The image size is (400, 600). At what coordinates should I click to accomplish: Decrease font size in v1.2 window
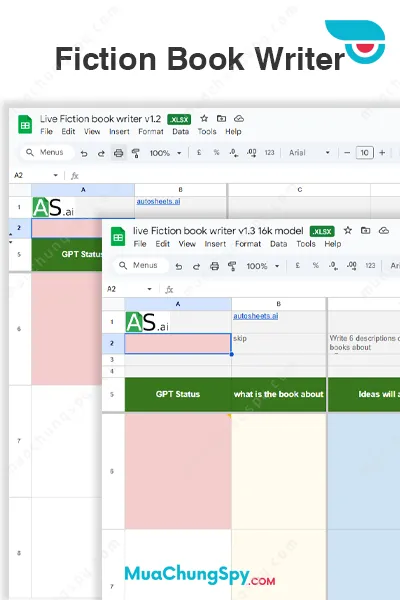[x=347, y=153]
